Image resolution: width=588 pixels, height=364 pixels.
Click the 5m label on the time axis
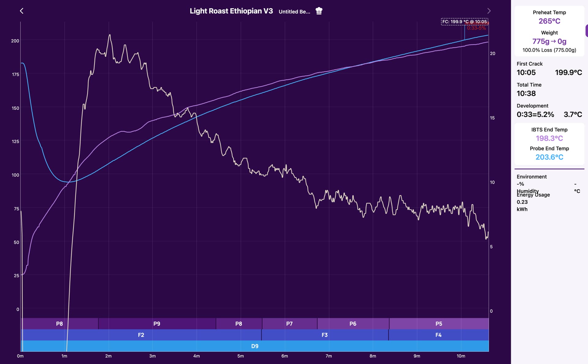click(x=240, y=356)
